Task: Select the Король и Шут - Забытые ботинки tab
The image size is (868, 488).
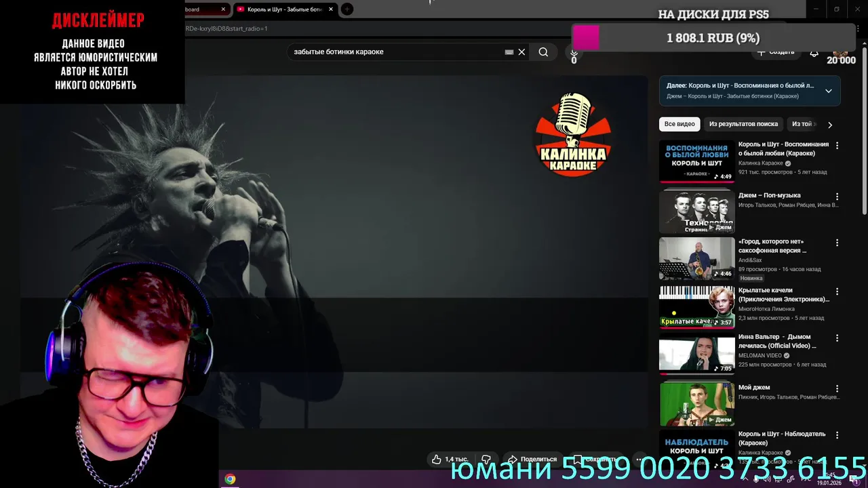Action: (284, 9)
